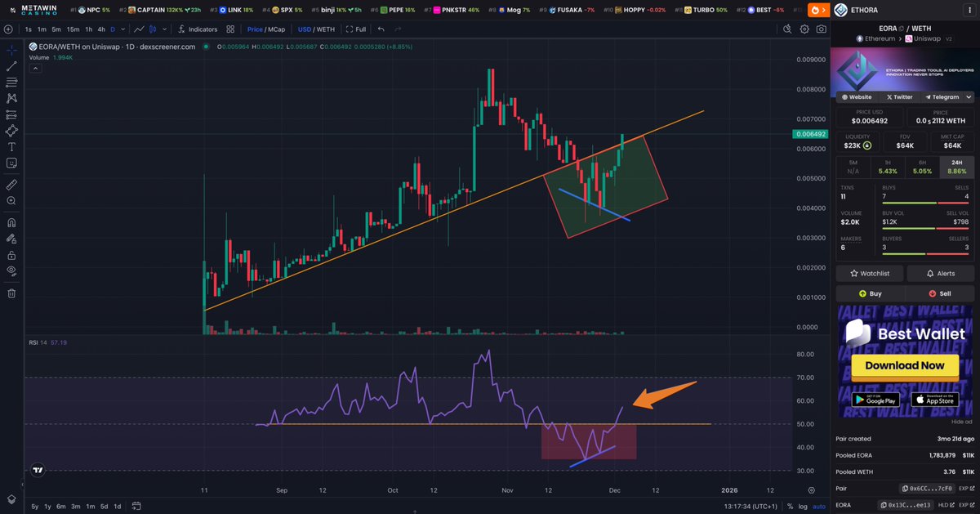This screenshot has width=980, height=514.
Task: Remove drawings with trash icon
Action: [11, 293]
